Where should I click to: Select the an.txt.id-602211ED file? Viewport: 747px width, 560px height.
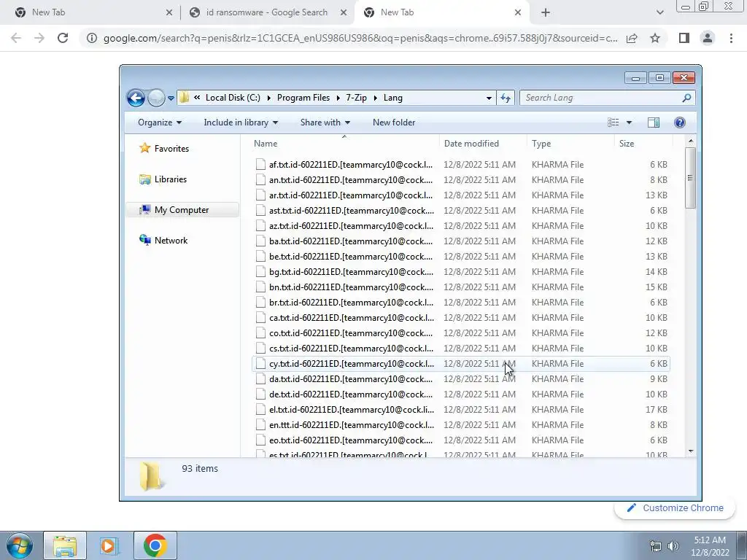tap(461, 180)
